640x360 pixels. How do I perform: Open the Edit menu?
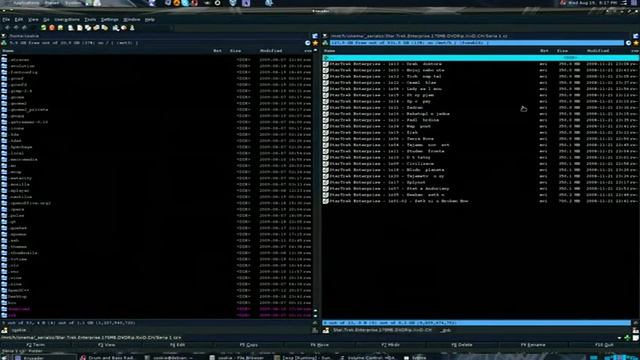(19, 20)
